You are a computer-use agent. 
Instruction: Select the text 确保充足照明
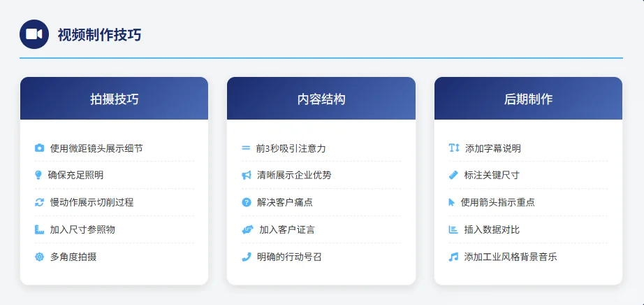pyautogui.click(x=75, y=176)
